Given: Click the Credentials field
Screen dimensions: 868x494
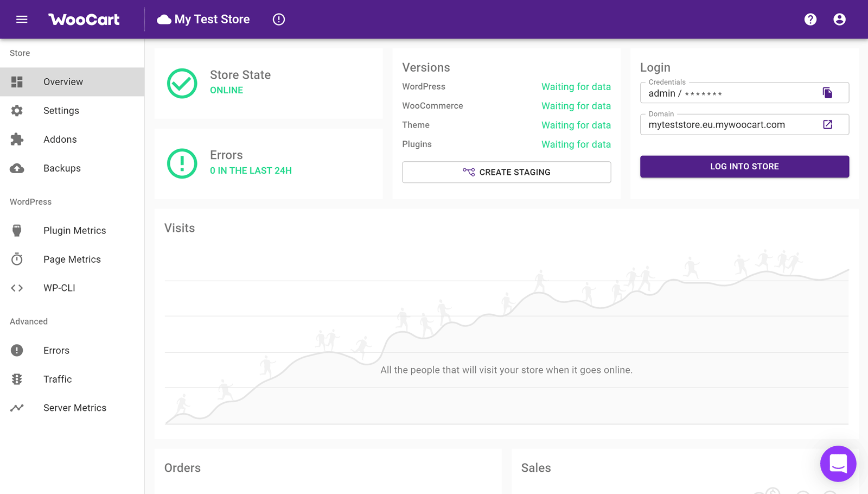Looking at the screenshot, I should coord(744,93).
